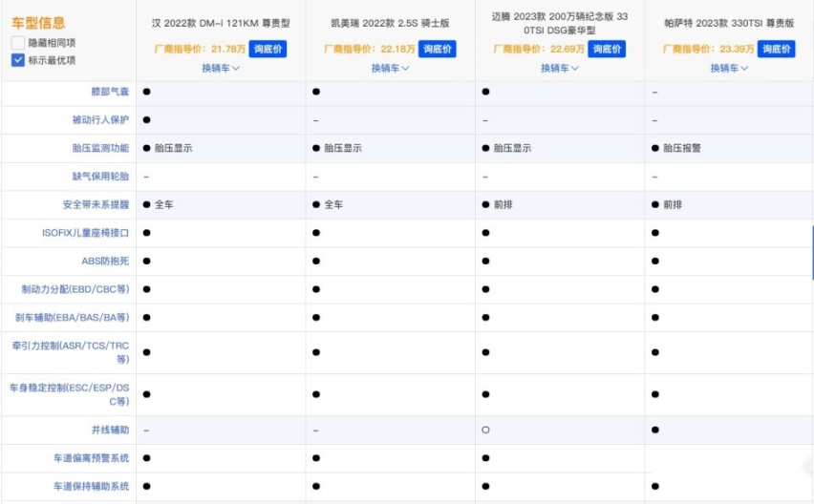
Task: Click the filled dot for 迈腾 膝部气囊
Action: coord(485,92)
